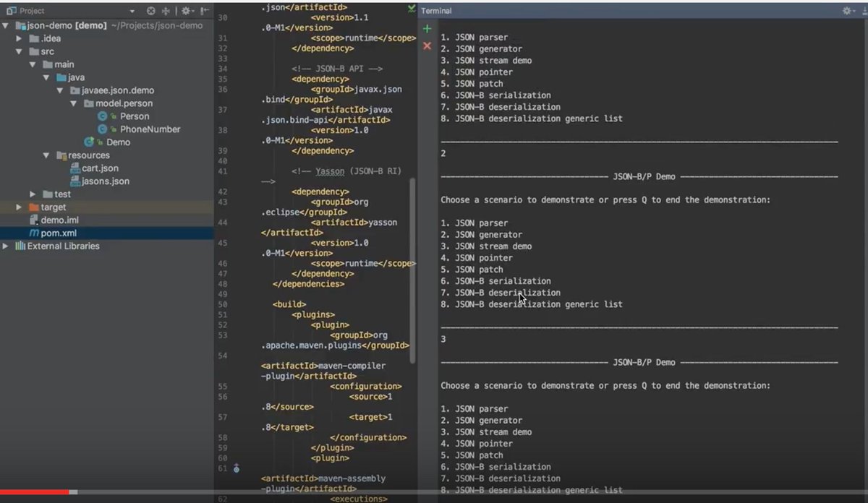Viewport: 868px width, 503px height.
Task: Collapse the model.person package
Action: 74,103
